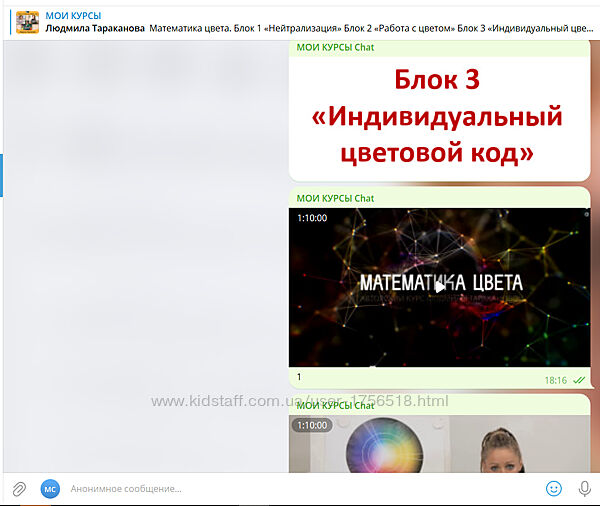
Task: Play the Математика цвета video
Action: [439, 287]
